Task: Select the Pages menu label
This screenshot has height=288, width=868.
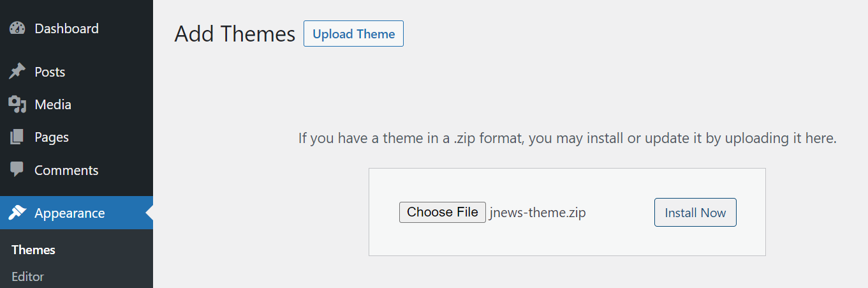Action: (52, 137)
